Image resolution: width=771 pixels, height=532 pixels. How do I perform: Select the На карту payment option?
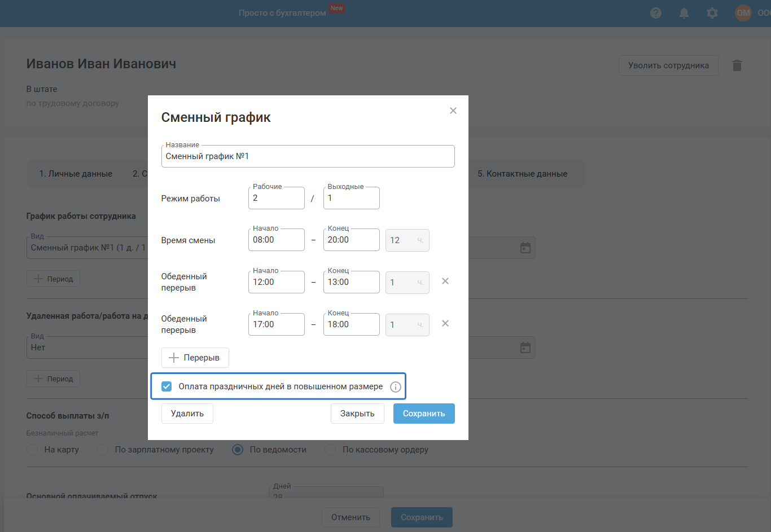(32, 450)
